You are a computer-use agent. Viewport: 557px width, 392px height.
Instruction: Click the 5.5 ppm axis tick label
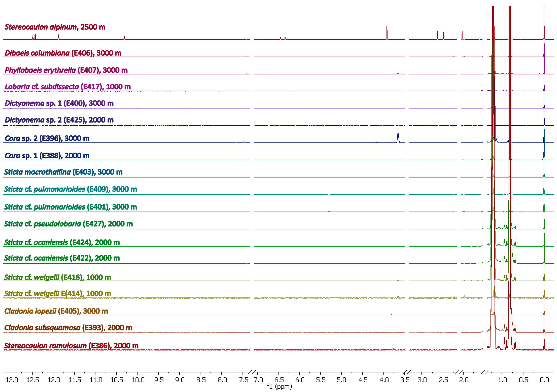coord(321,380)
